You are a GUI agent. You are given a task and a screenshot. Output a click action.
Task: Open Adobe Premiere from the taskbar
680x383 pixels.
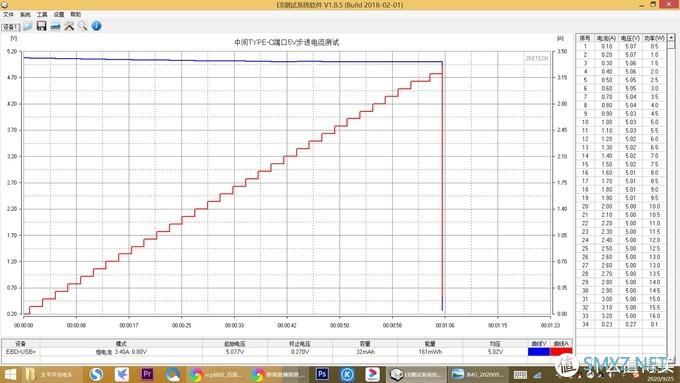click(147, 374)
